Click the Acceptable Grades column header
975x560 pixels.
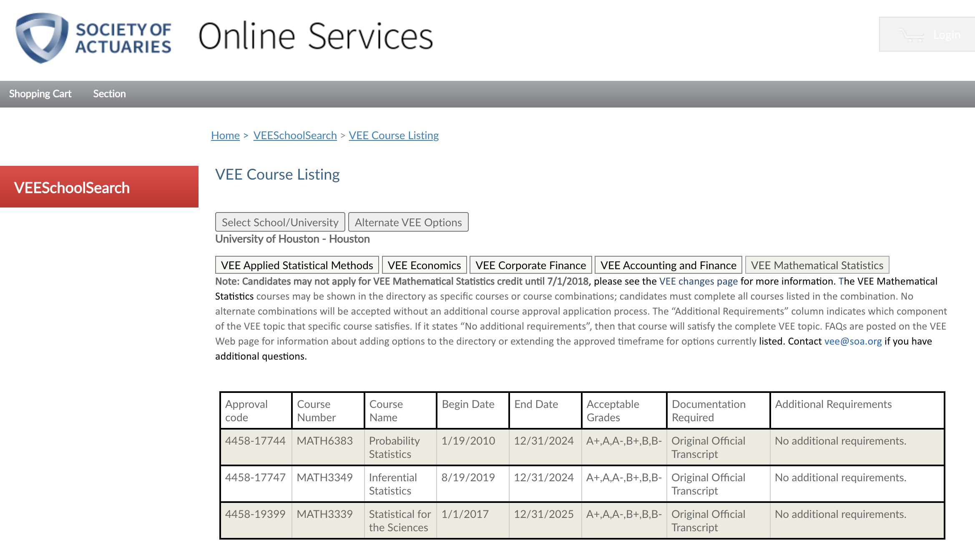[624, 410]
